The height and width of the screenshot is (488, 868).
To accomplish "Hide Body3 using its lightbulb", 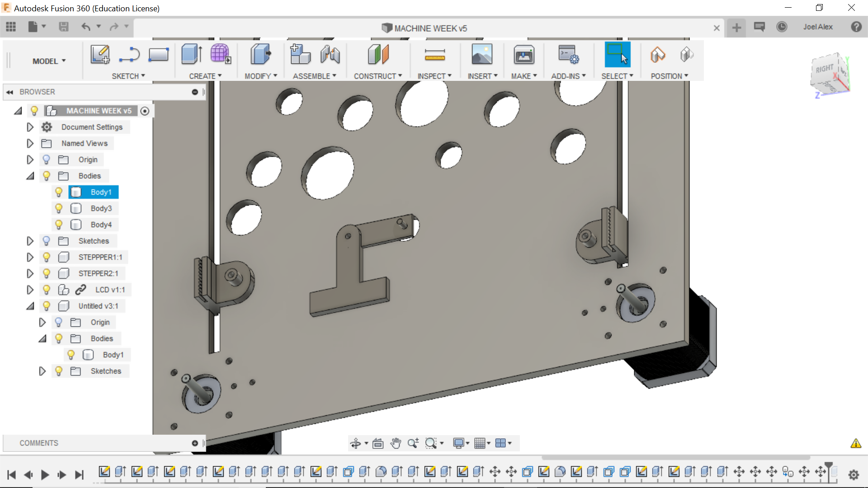I will [59, 208].
